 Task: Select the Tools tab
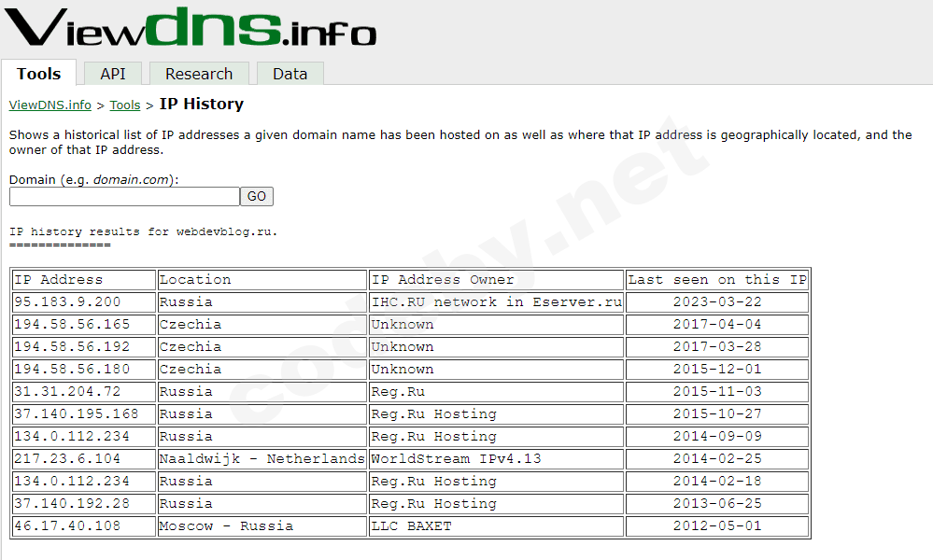coord(39,72)
